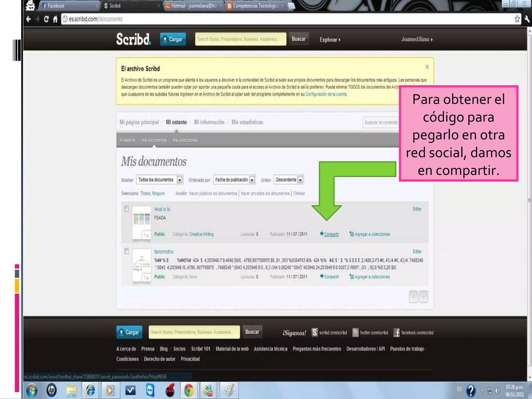
Task: Check the Analisis document checkbox
Action: coord(127,209)
